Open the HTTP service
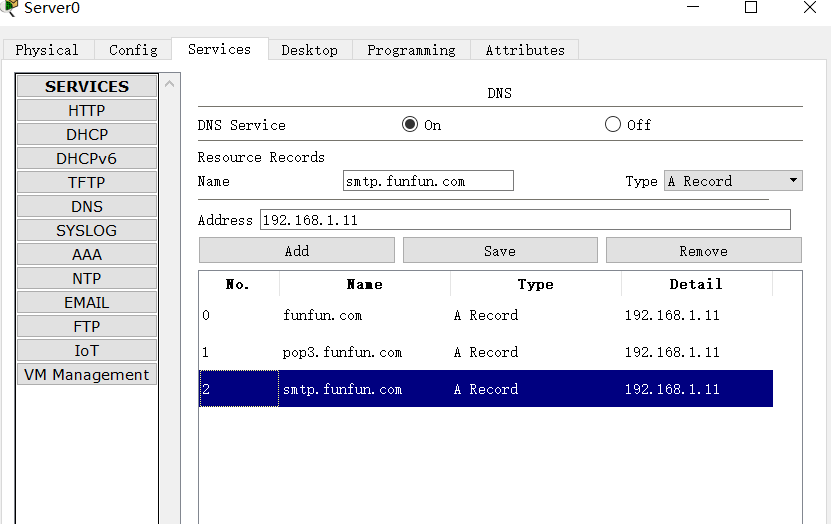Screen dimensions: 831x524 pyautogui.click(x=87, y=110)
